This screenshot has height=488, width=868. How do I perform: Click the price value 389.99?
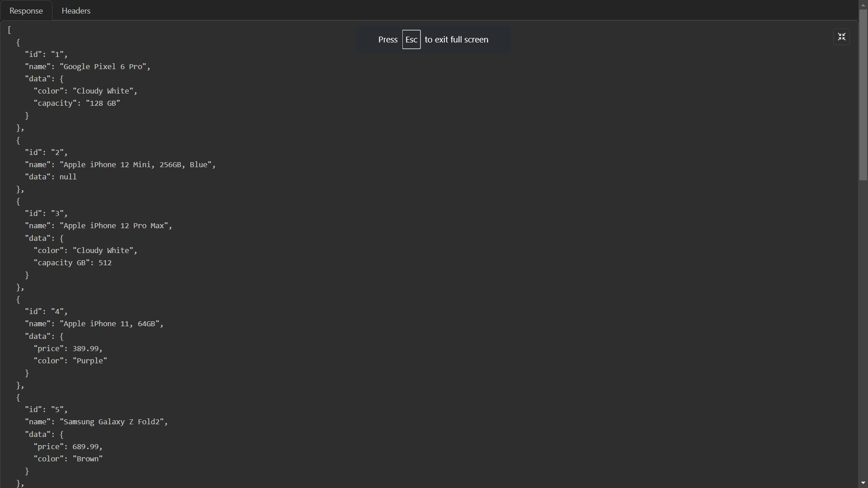pos(85,348)
